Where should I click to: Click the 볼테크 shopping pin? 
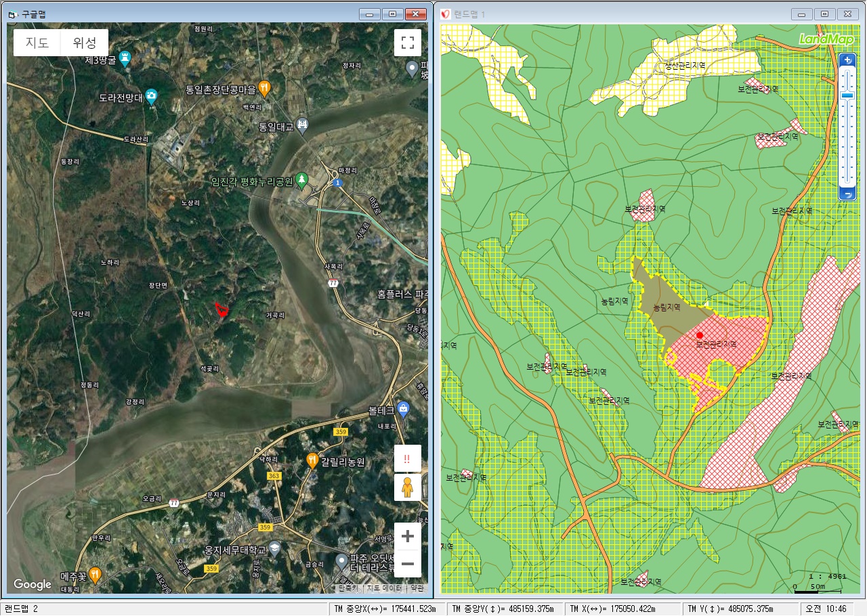pyautogui.click(x=404, y=409)
